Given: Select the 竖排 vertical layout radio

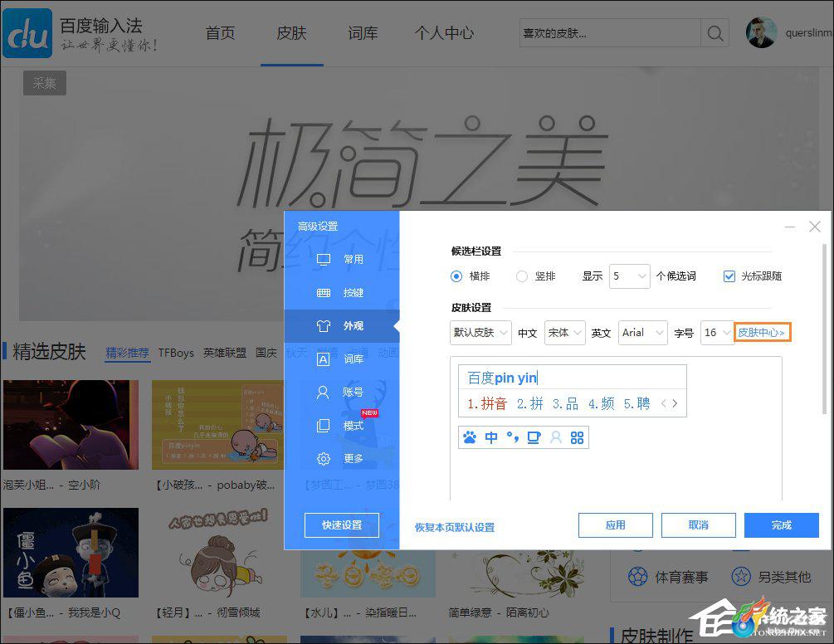Looking at the screenshot, I should pos(522,276).
